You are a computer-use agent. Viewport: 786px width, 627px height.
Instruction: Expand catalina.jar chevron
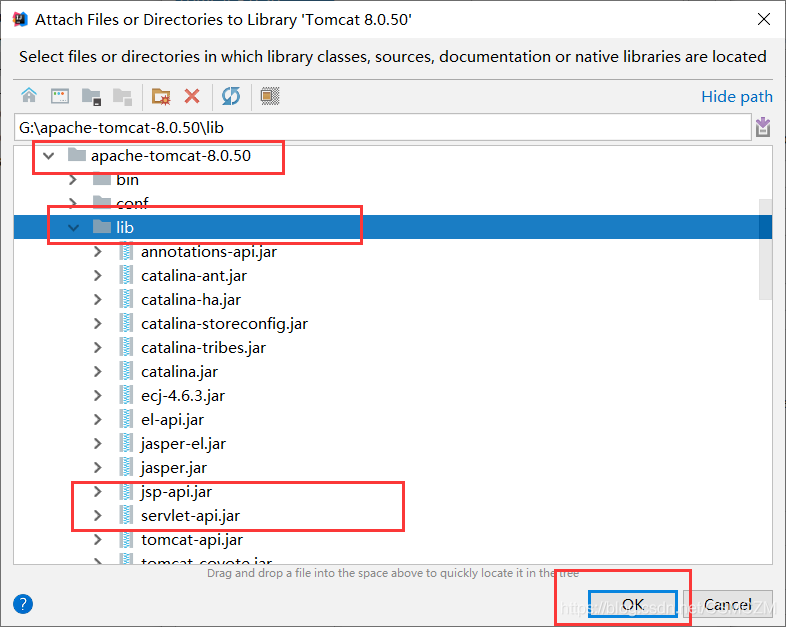[98, 372]
